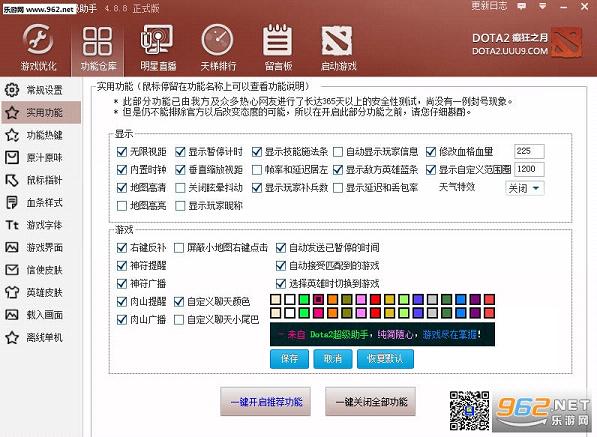Open the 天梯排行 ranking gauge icon
The image size is (597, 437).
click(217, 40)
